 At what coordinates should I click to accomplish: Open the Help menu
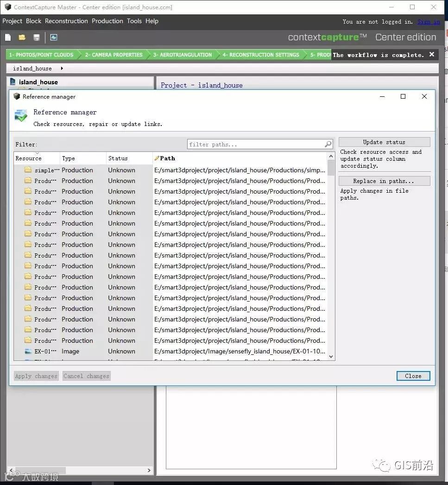(152, 21)
